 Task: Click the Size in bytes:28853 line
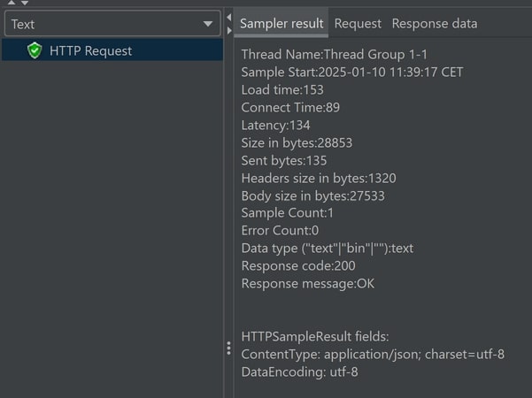click(x=297, y=143)
